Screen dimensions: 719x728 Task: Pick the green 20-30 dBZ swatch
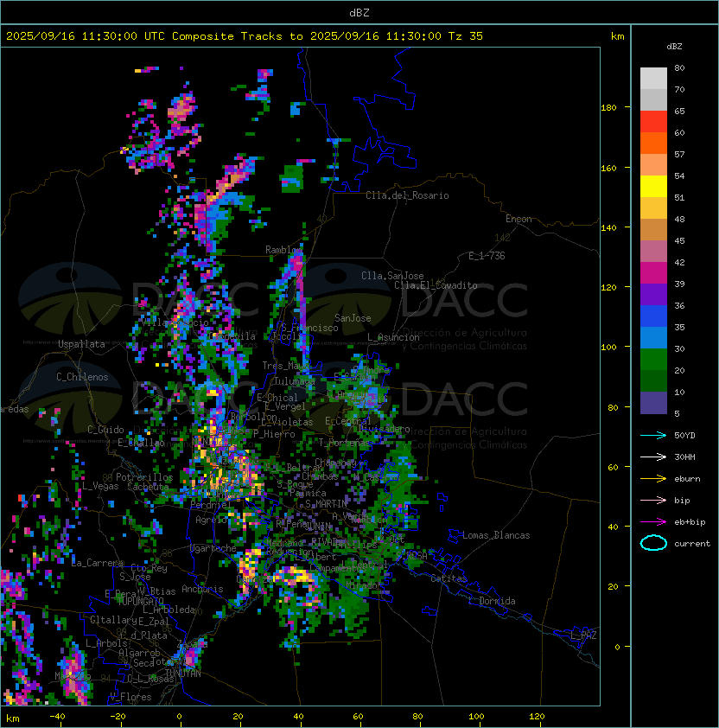[x=653, y=360]
